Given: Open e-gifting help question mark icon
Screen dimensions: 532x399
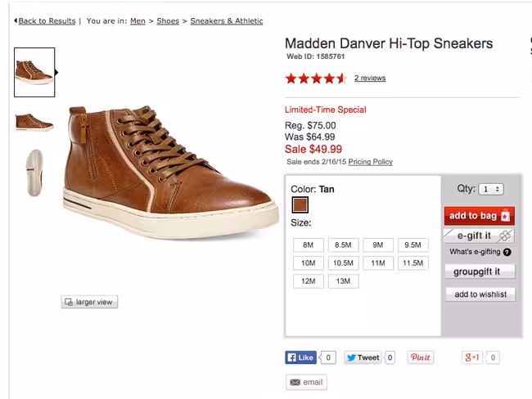Looking at the screenshot, I should click(507, 252).
